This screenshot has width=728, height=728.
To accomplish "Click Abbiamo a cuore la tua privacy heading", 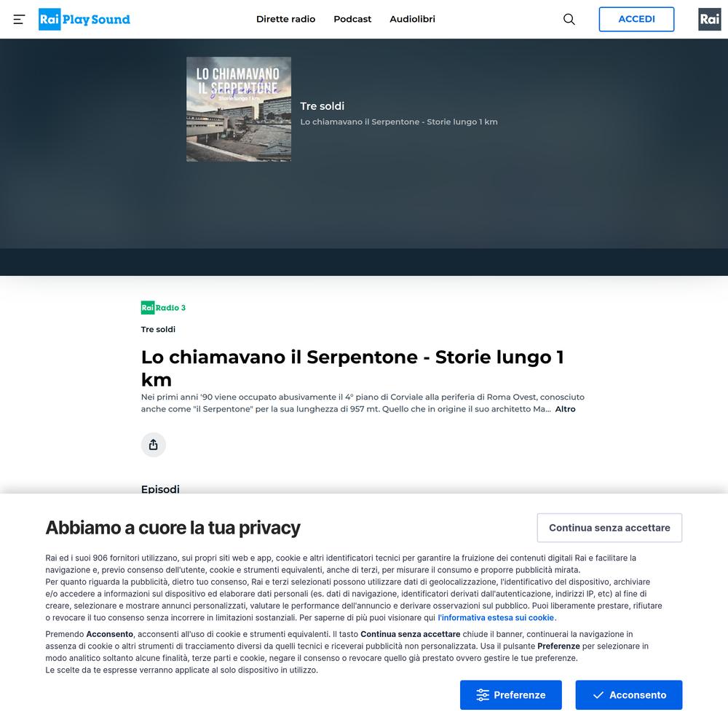I will coord(173,528).
